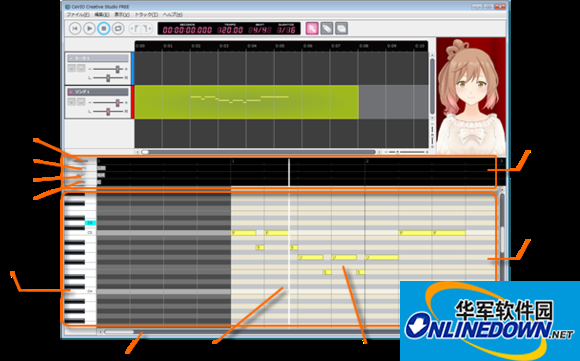Select the pink arrow selection tool
Viewport: 580px width, 361px height.
[312, 28]
